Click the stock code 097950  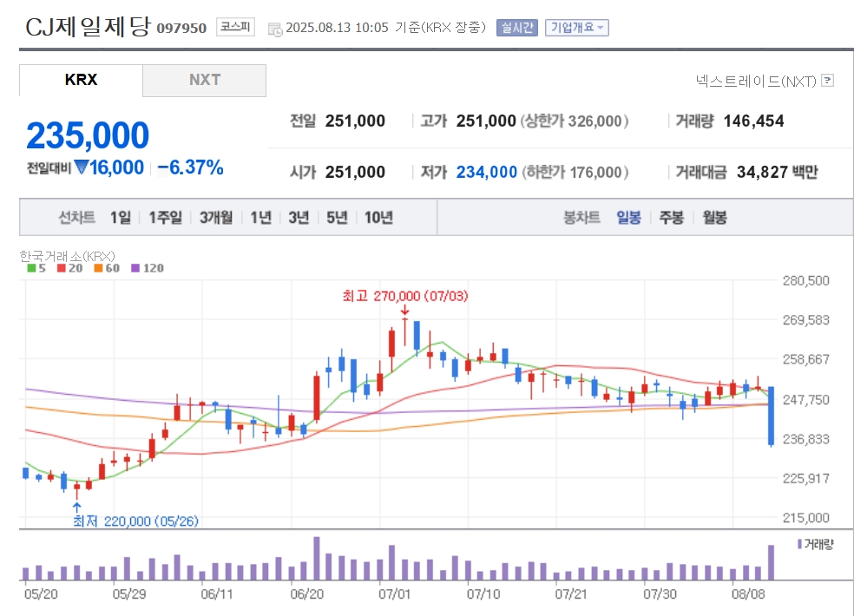pos(181,28)
